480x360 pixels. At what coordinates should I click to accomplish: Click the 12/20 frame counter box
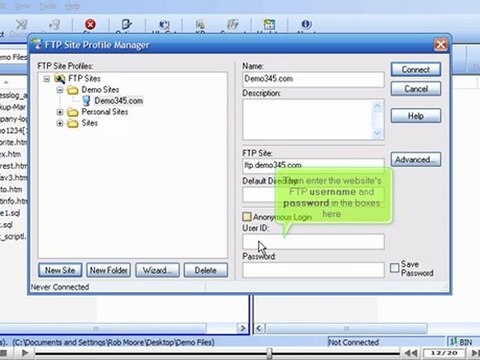pyautogui.click(x=444, y=353)
